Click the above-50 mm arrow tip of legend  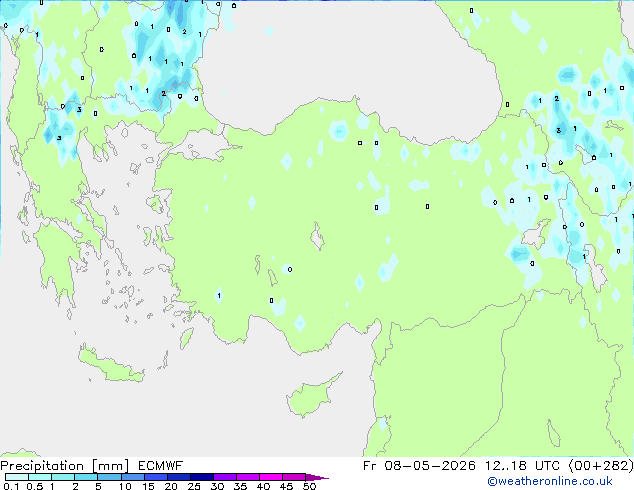point(317,477)
